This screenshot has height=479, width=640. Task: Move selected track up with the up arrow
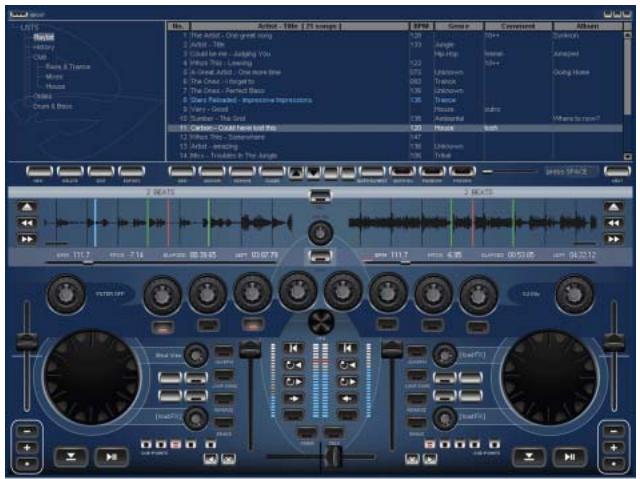click(x=296, y=172)
